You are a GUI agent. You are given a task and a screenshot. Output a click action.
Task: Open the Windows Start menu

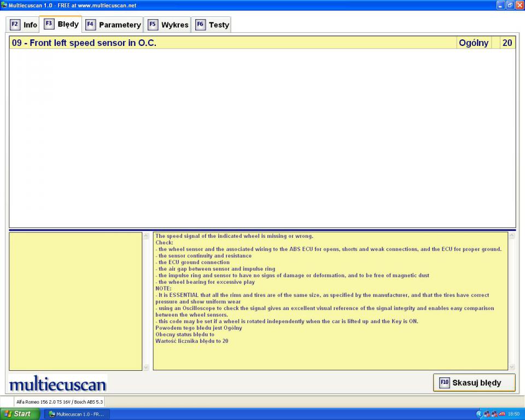(x=20, y=414)
